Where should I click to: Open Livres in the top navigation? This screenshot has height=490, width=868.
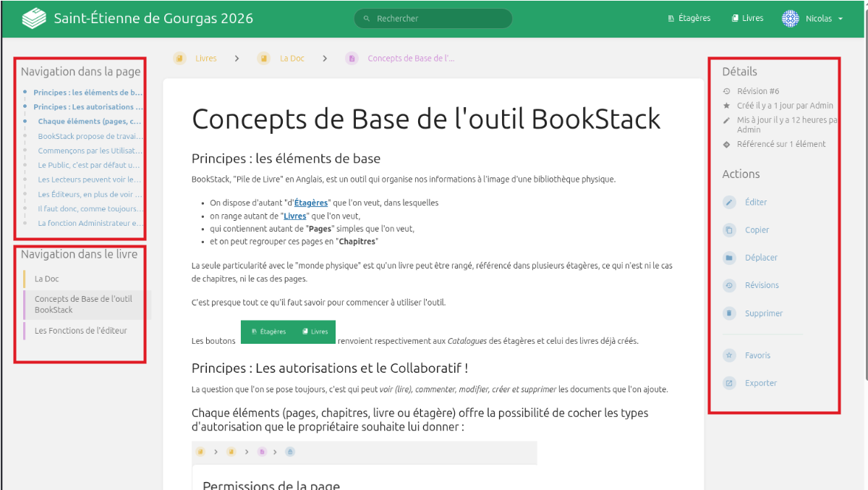(x=747, y=18)
